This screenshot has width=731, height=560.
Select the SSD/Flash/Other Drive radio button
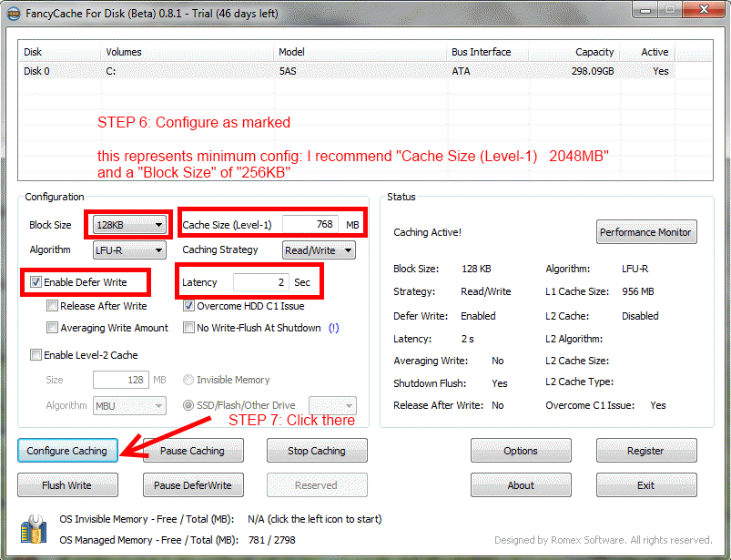[x=188, y=405]
